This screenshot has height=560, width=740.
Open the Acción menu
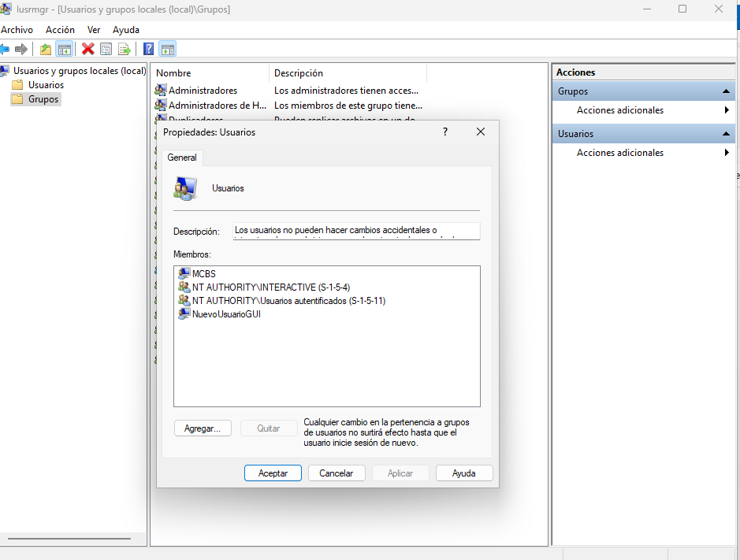click(x=60, y=29)
